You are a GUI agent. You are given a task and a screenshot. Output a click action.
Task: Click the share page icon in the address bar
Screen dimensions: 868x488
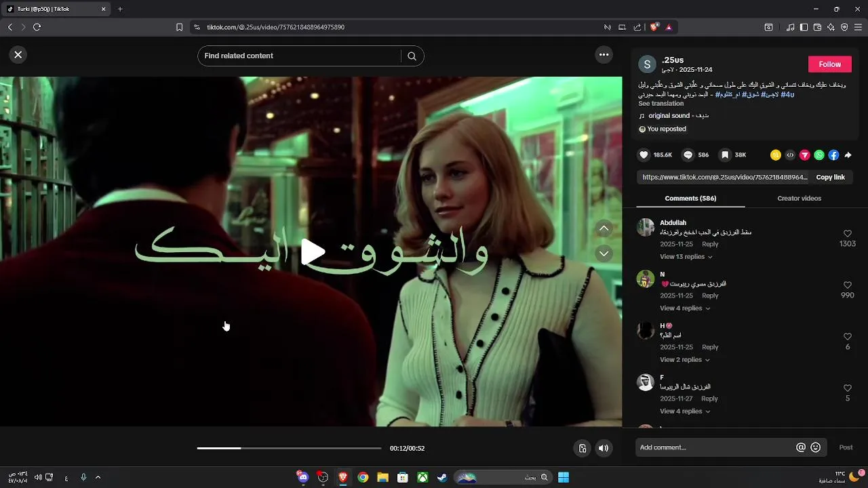click(637, 27)
